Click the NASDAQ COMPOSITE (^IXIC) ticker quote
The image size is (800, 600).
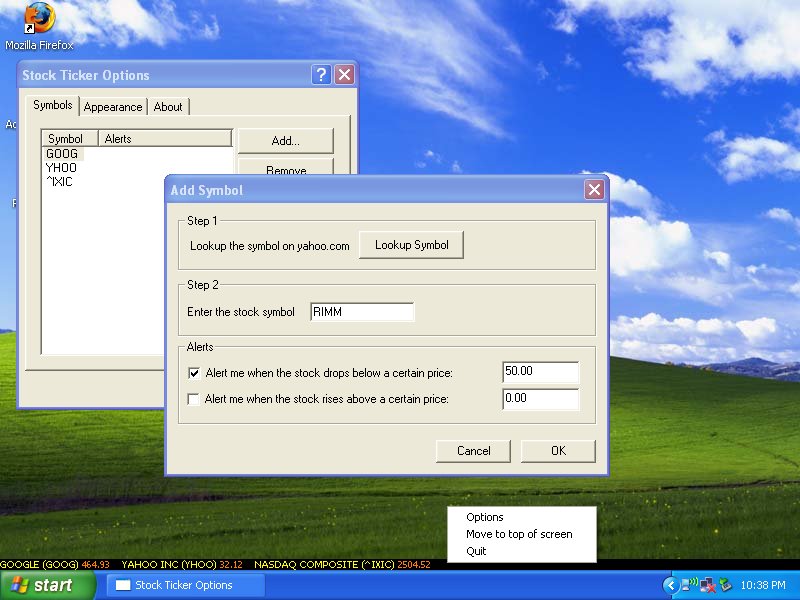(342, 565)
